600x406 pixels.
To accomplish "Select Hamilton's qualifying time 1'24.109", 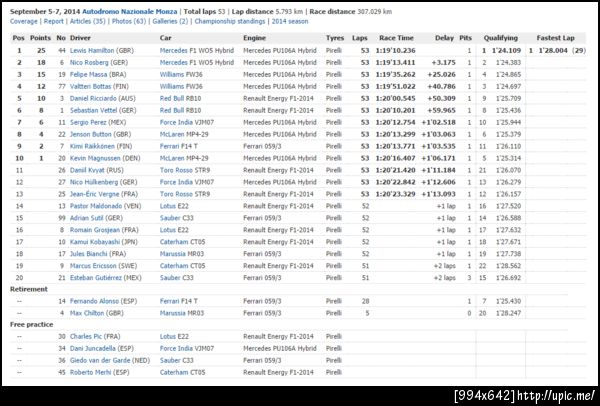I will pyautogui.click(x=508, y=51).
